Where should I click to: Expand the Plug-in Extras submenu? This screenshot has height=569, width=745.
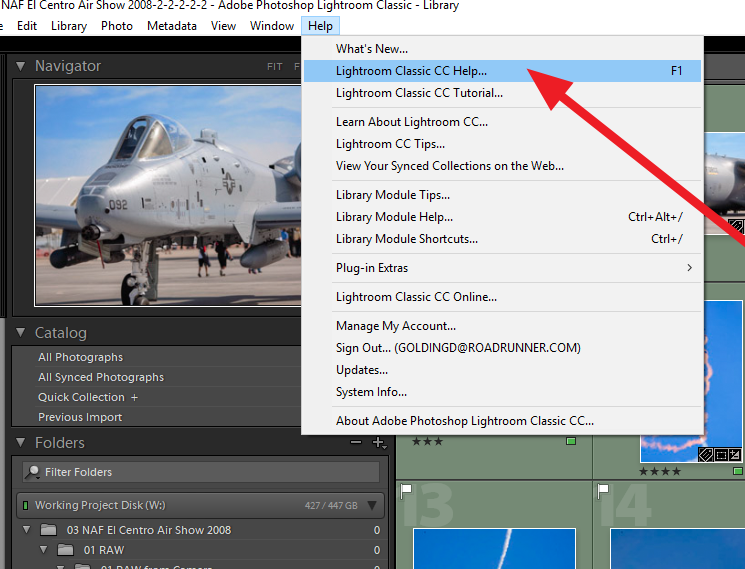pos(502,268)
